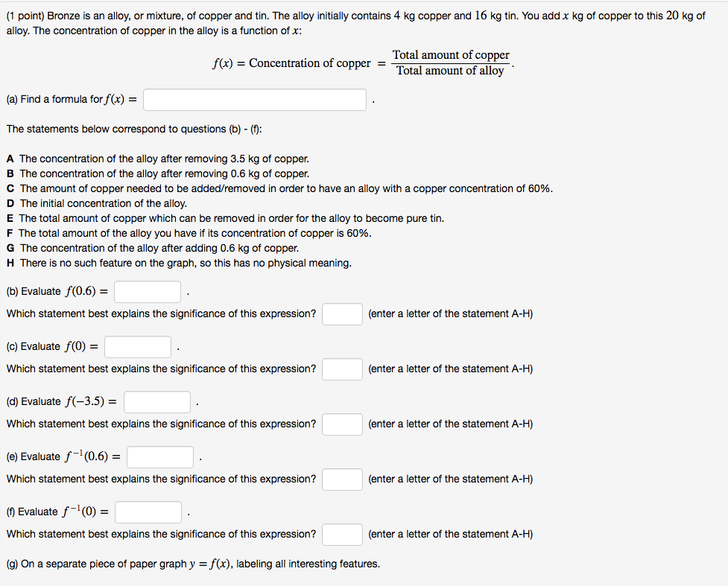Click statement H about no physical meaning
The image size is (728, 586).
click(x=179, y=263)
